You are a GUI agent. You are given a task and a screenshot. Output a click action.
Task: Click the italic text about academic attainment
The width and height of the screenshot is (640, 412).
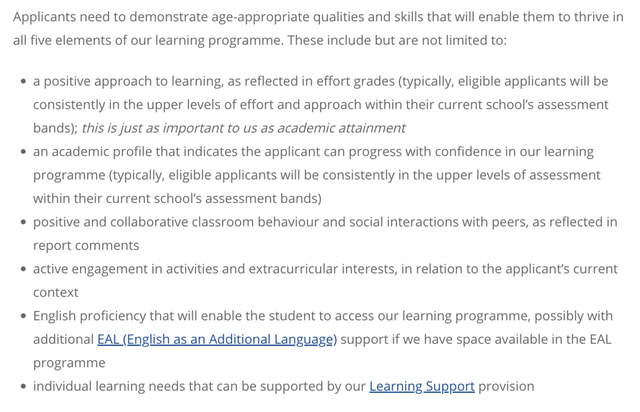243,128
